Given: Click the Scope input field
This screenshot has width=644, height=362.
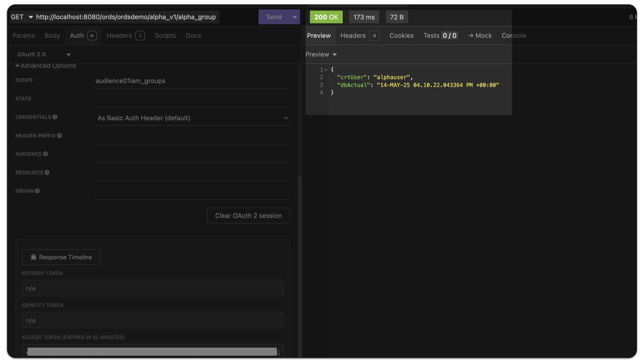Looking at the screenshot, I should pyautogui.click(x=192, y=81).
